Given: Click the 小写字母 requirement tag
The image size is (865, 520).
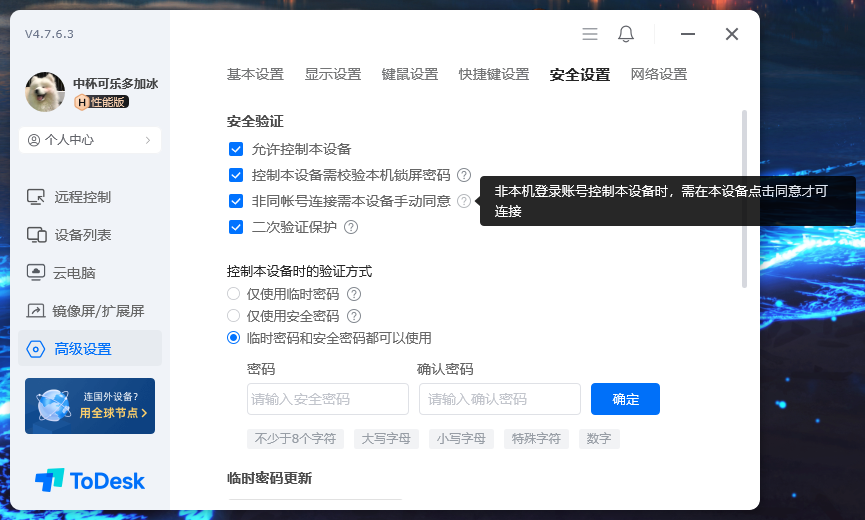Looking at the screenshot, I should point(461,439).
